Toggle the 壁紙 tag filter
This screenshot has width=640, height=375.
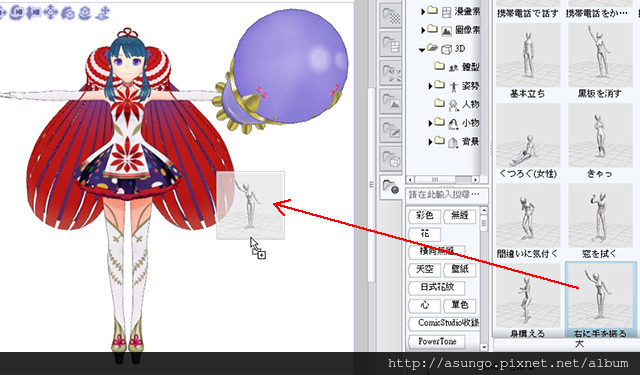(x=460, y=269)
